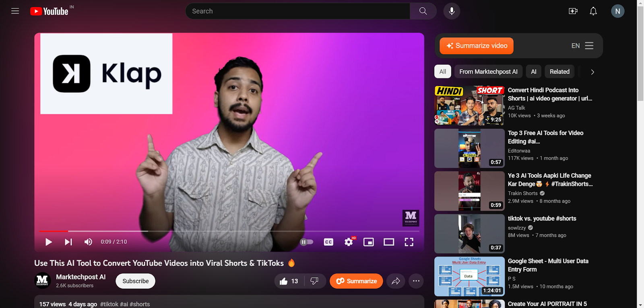644x308 pixels.
Task: Open tiktok vs. youtube thumbnail
Action: [x=469, y=234]
